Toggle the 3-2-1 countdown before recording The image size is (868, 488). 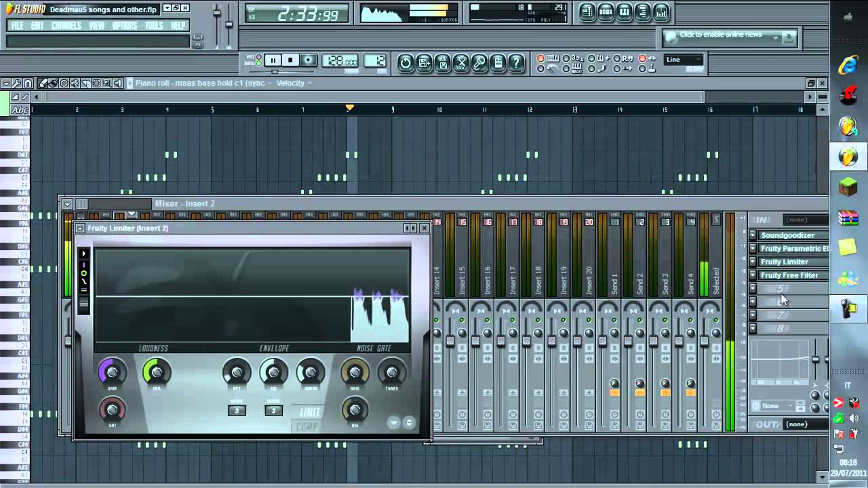[571, 58]
